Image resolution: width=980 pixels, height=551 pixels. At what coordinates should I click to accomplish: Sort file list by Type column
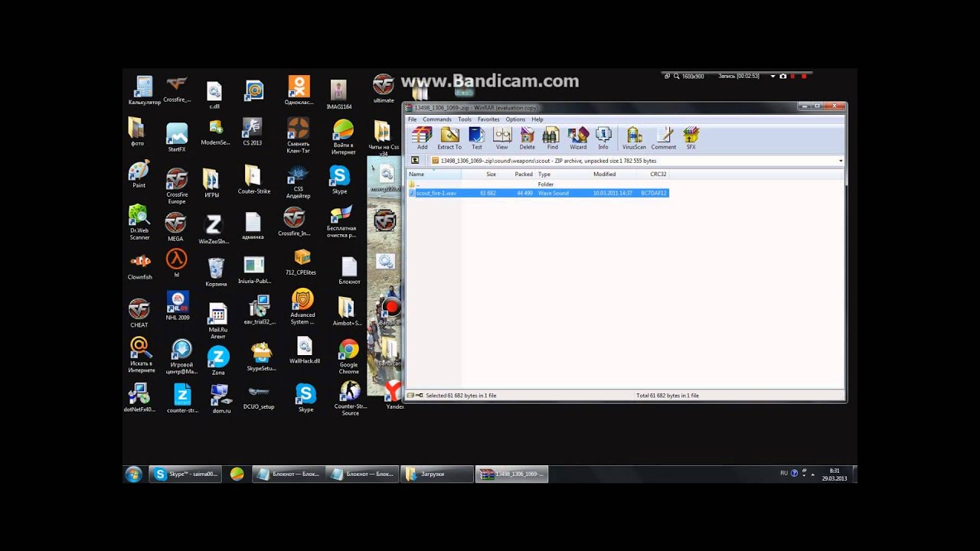point(563,174)
